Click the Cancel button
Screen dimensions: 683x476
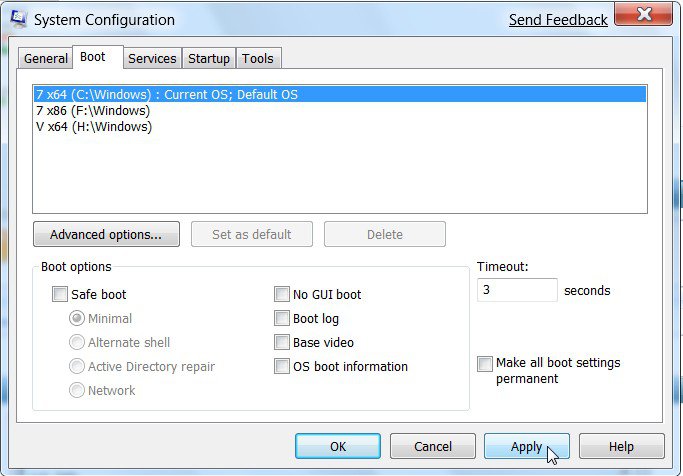tap(433, 446)
